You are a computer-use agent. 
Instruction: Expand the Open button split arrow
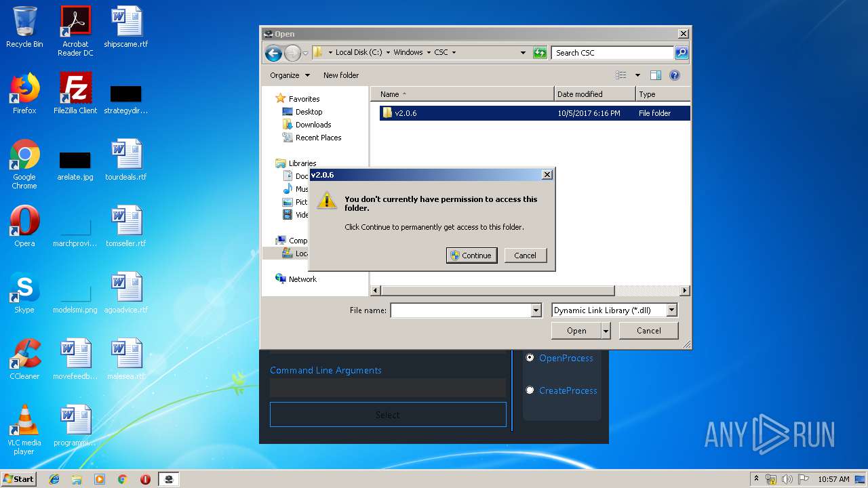(606, 331)
